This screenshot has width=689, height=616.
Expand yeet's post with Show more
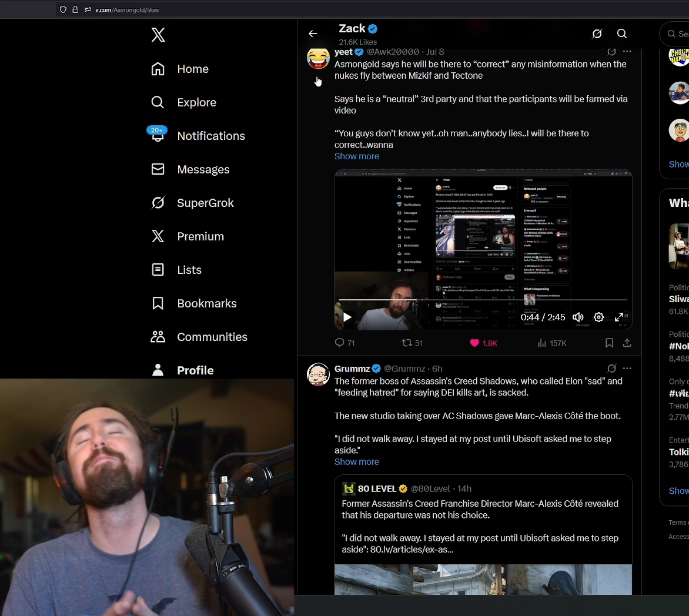[356, 156]
